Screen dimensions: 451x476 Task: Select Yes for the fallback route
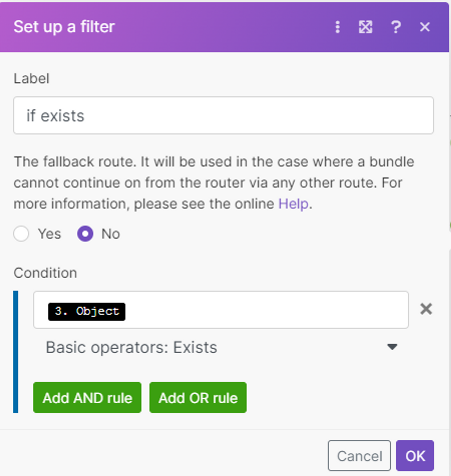[x=21, y=234]
